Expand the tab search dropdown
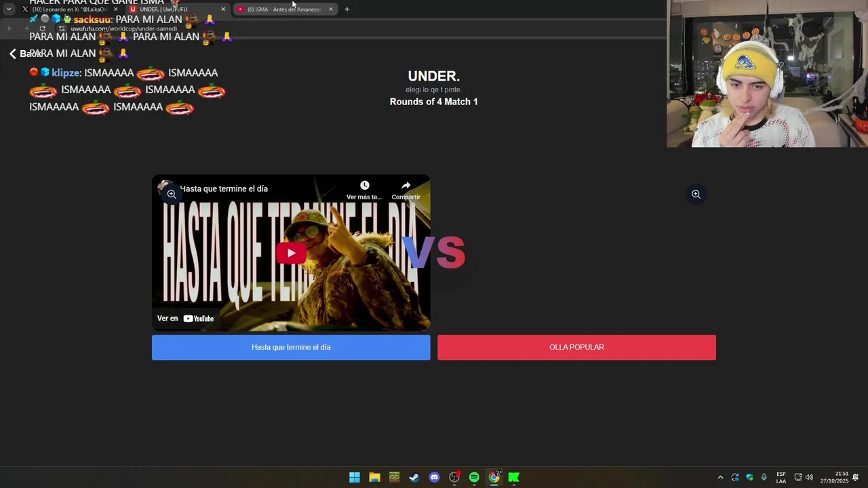 (x=9, y=9)
